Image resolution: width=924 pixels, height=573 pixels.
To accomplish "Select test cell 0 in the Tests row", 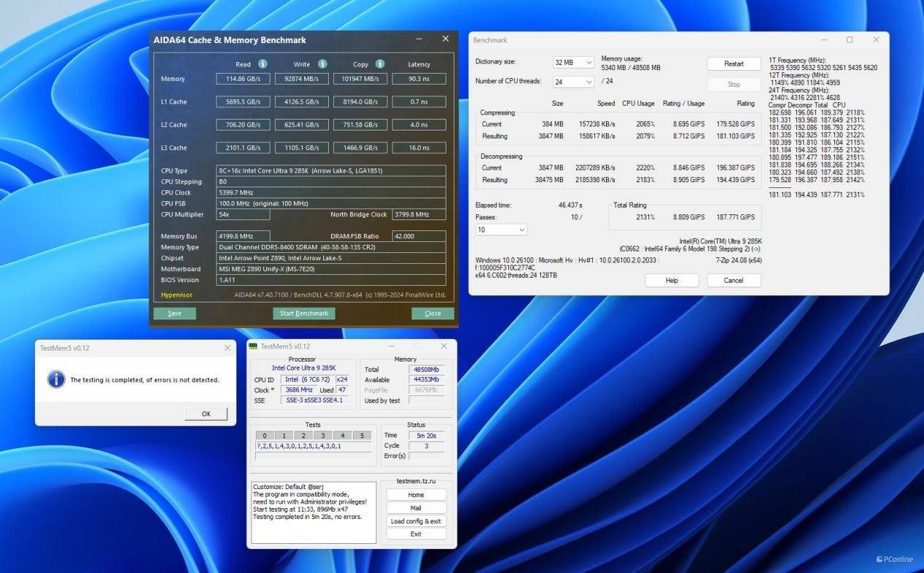I will coord(265,436).
